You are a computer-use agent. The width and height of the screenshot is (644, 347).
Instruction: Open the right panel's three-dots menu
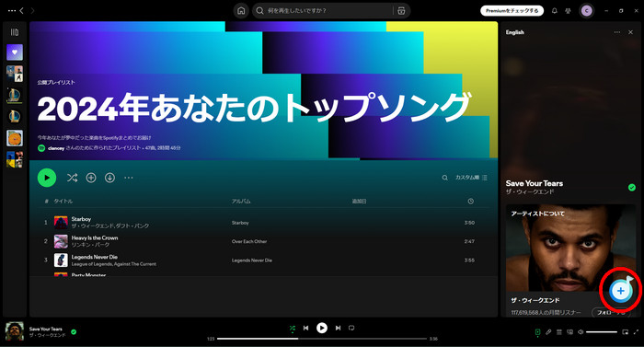coord(617,32)
